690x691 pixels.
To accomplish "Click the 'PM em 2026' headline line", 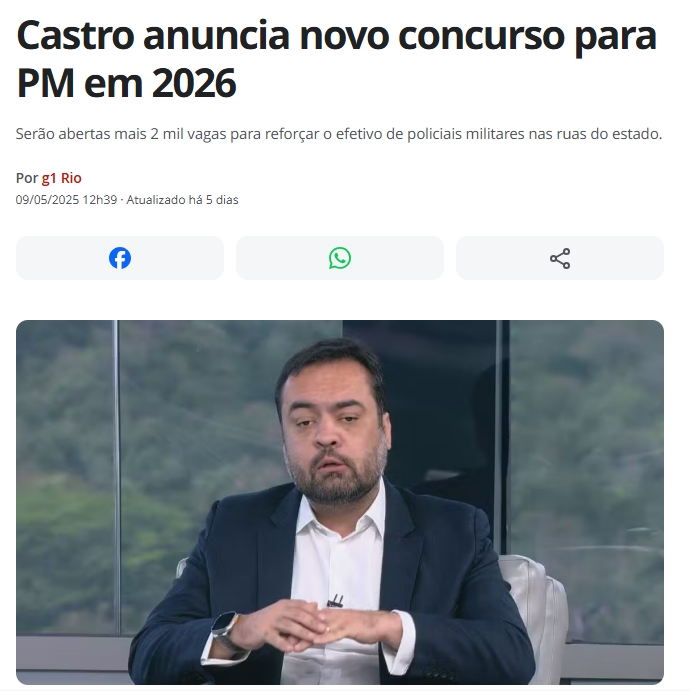I will coord(126,83).
